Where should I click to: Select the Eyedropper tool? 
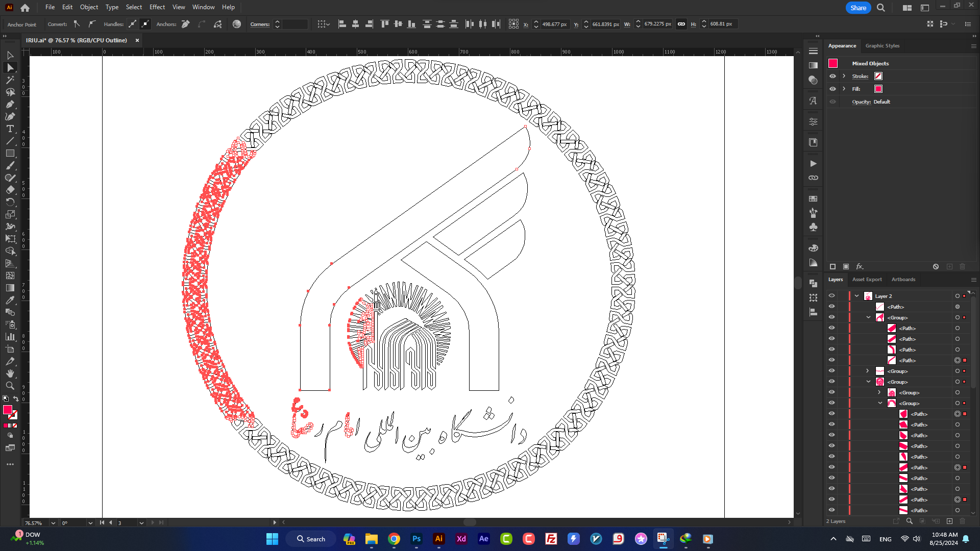(x=10, y=300)
